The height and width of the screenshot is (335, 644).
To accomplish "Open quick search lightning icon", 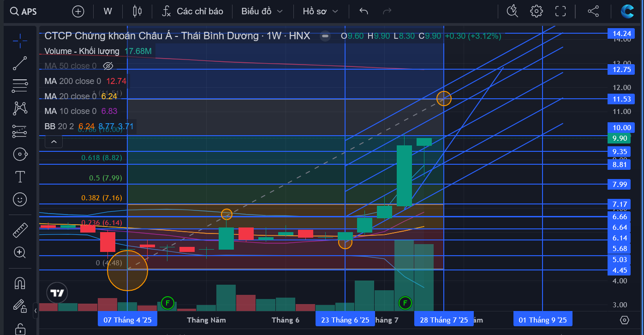I will click(x=512, y=11).
